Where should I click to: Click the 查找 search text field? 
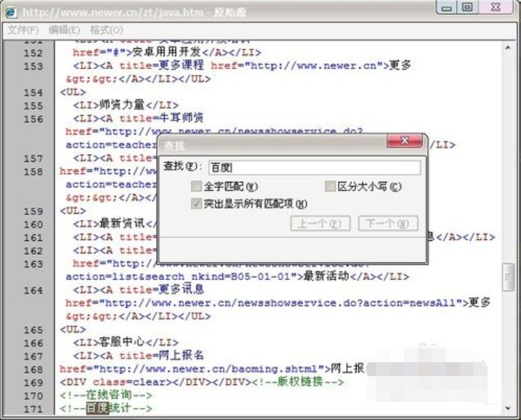pos(313,168)
